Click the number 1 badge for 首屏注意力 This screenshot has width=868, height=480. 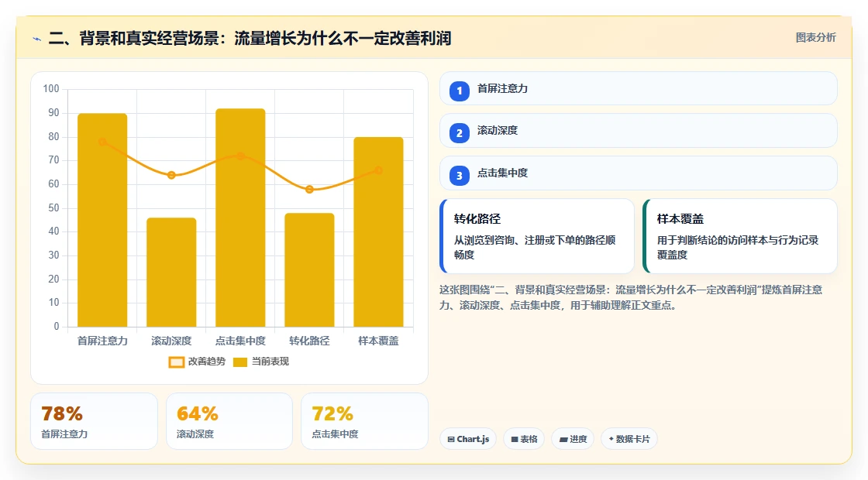[x=459, y=91]
